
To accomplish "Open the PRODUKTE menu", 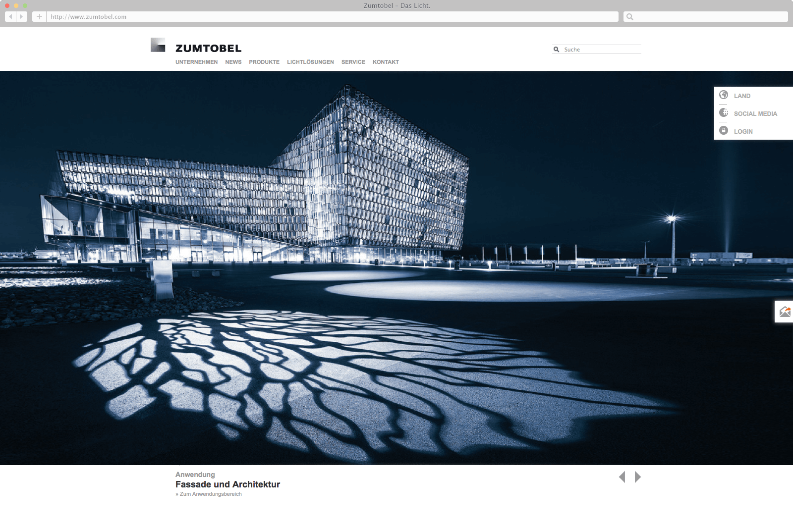I will 264,62.
